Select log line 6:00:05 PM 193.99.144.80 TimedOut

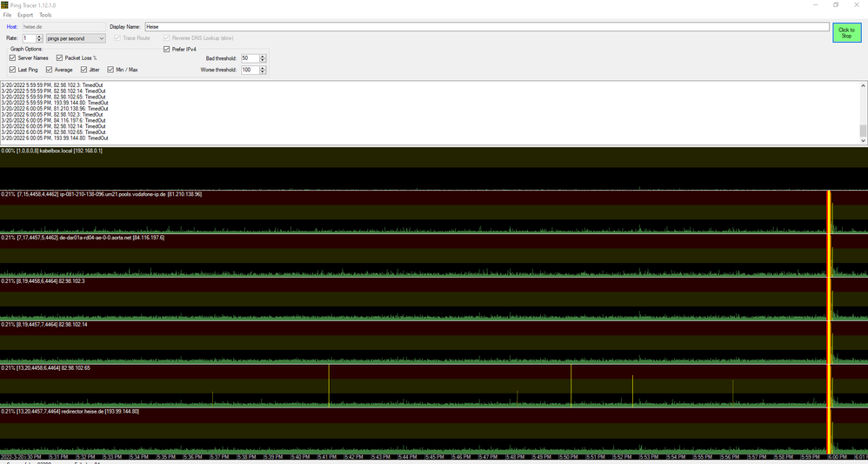[55, 138]
